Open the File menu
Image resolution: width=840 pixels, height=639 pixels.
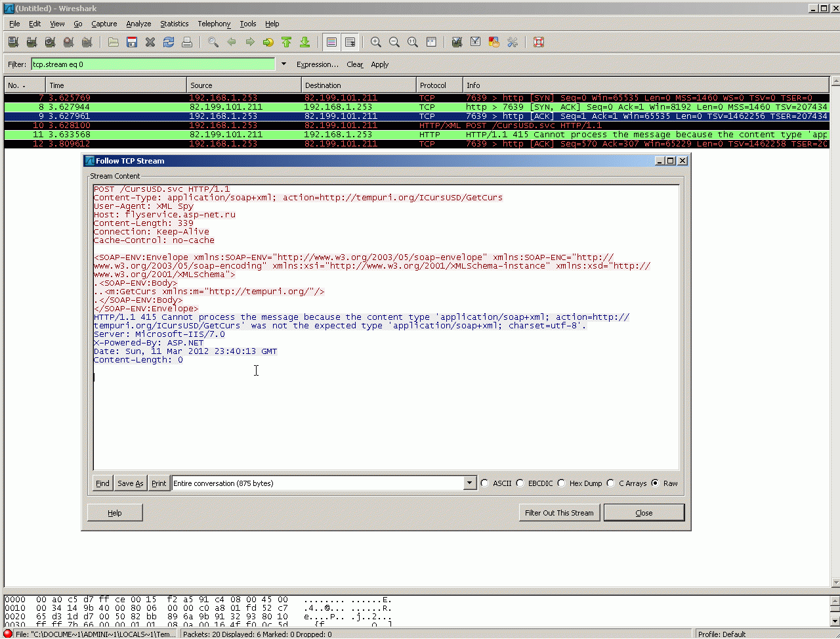[x=14, y=24]
